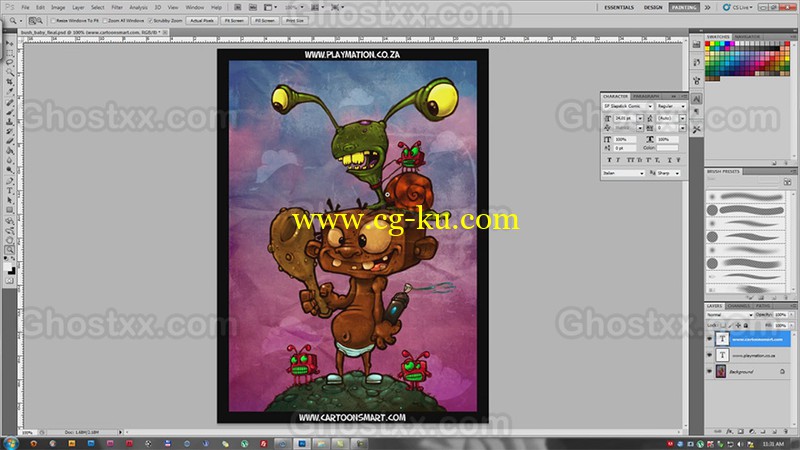Select the Zoom tool in toolbox
The width and height of the screenshot is (800, 450).
pos(9,249)
